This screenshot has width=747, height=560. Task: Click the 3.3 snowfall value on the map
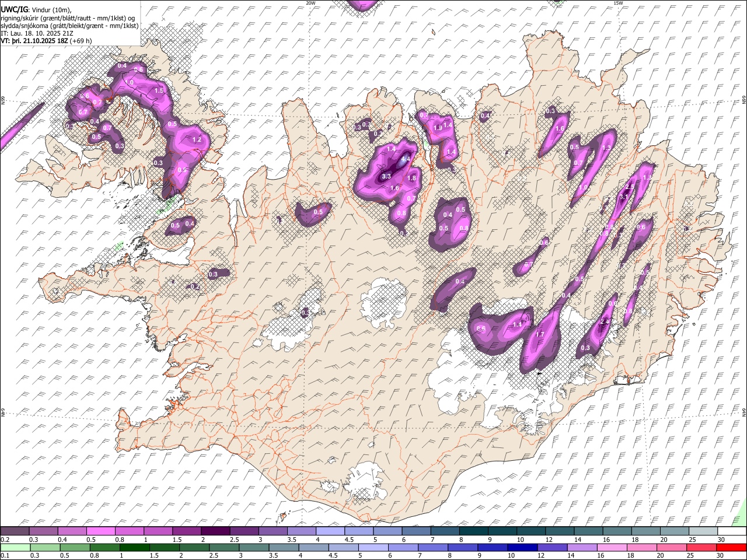[386, 176]
